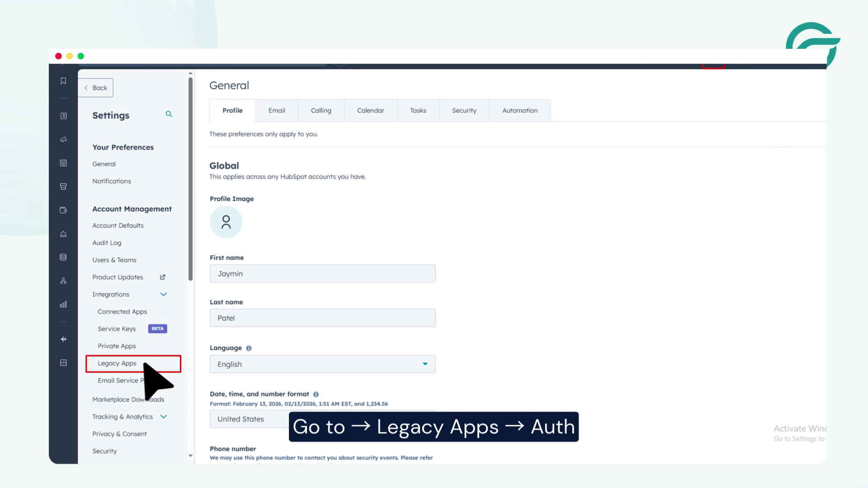Select the AI sparkle icon in the sidebar
This screenshot has width=868, height=488.
[x=63, y=339]
